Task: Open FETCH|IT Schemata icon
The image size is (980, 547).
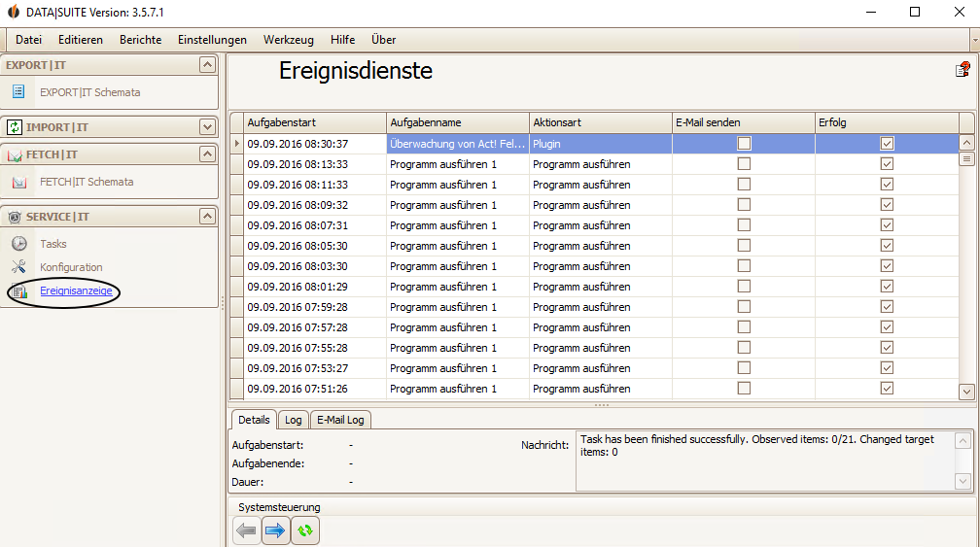Action: pos(18,182)
